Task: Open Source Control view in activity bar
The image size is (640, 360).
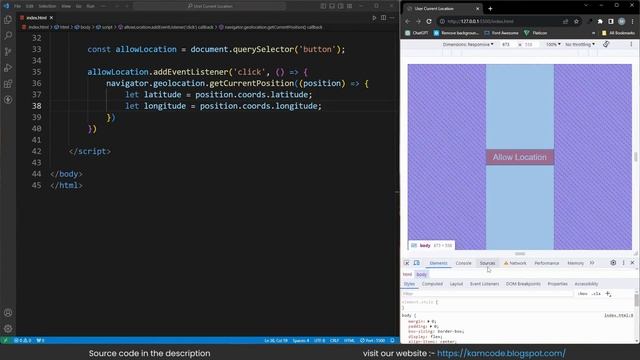Action: click(8, 51)
